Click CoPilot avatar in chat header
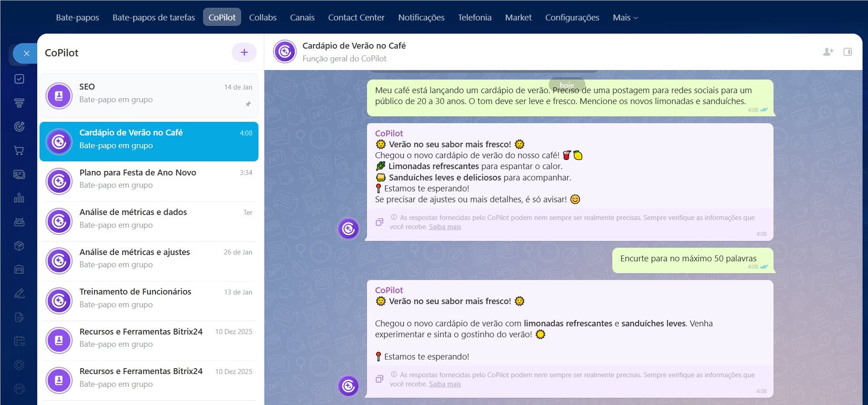Screen dimensions: 868x405 tap(285, 52)
